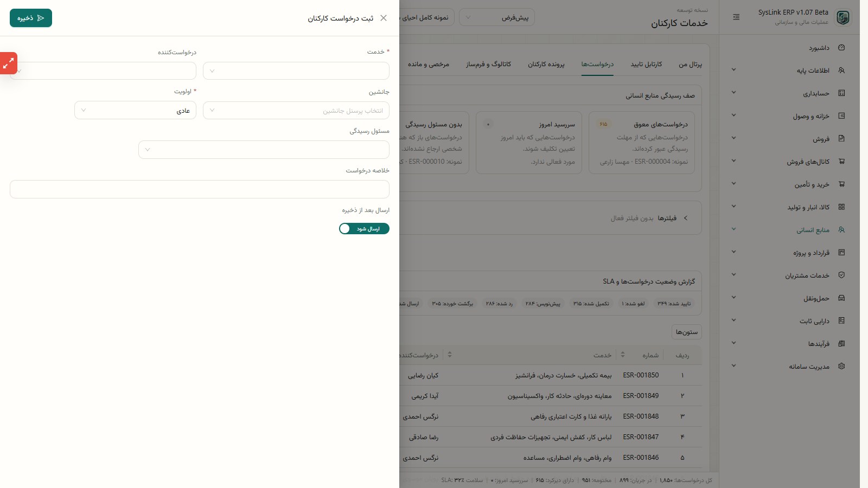Open the اولویت priority dropdown
The image size is (868, 488).
[136, 111]
